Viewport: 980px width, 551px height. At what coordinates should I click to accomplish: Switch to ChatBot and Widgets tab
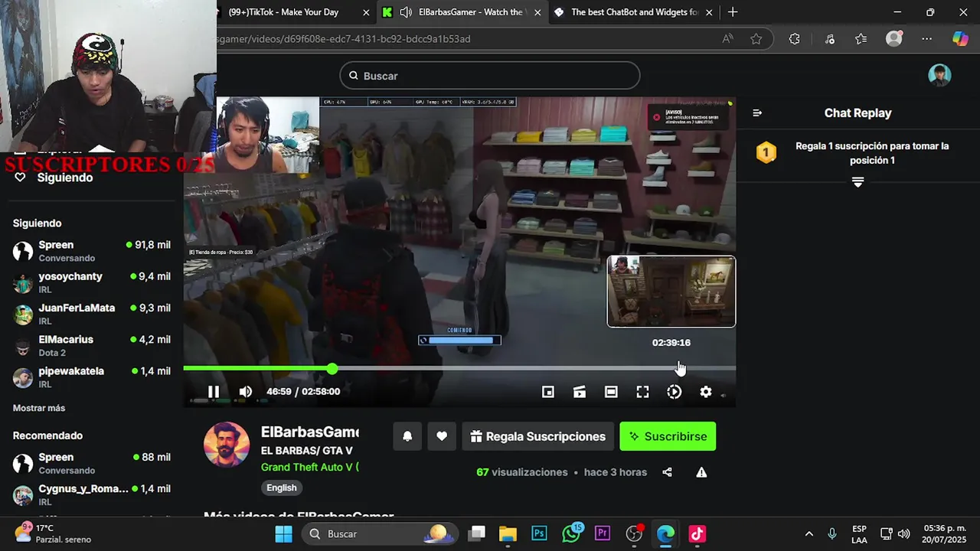click(x=634, y=12)
